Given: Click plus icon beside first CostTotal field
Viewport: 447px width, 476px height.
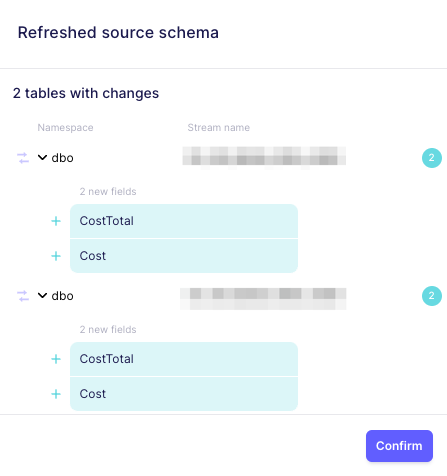Looking at the screenshot, I should [x=56, y=221].
